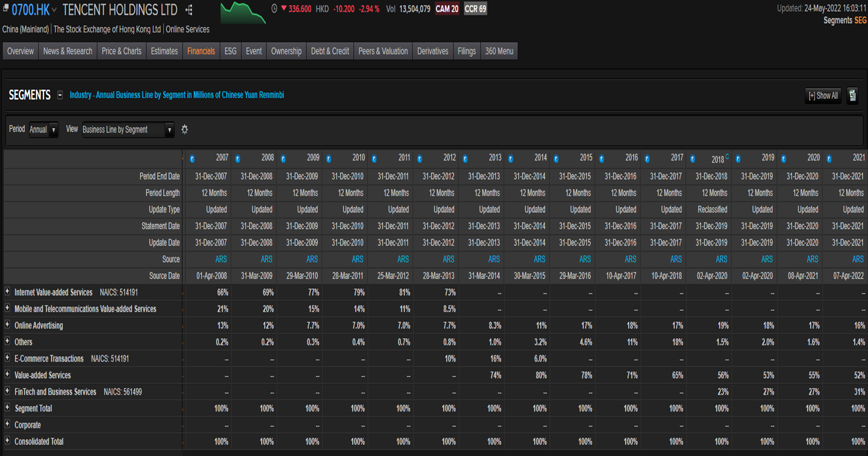Screen dimensions: 868x456
Task: Open the 0700.HK ticker link
Action: (31, 10)
